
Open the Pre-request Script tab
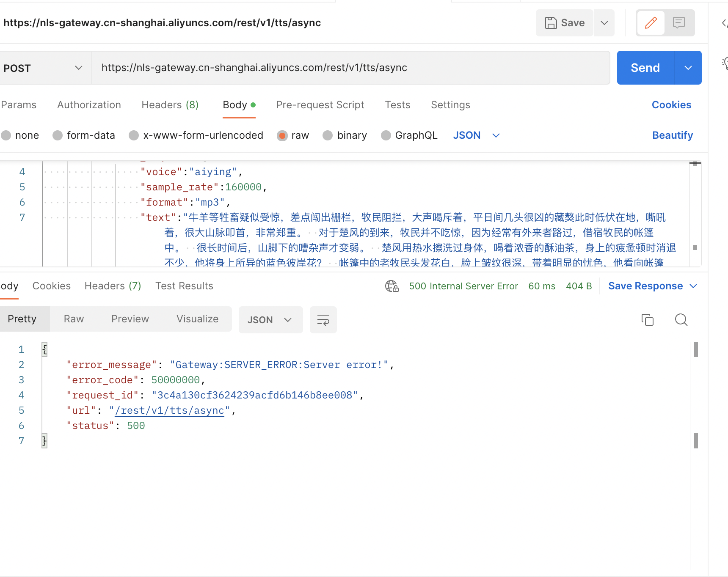tap(320, 105)
